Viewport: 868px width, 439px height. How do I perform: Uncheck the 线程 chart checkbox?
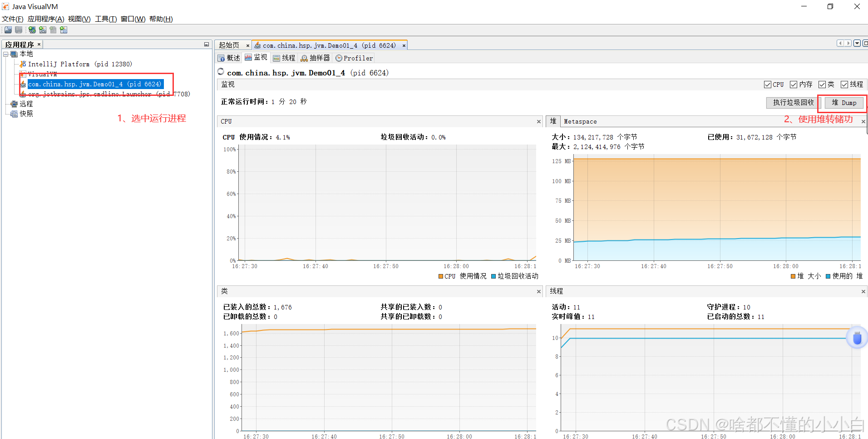coord(844,85)
